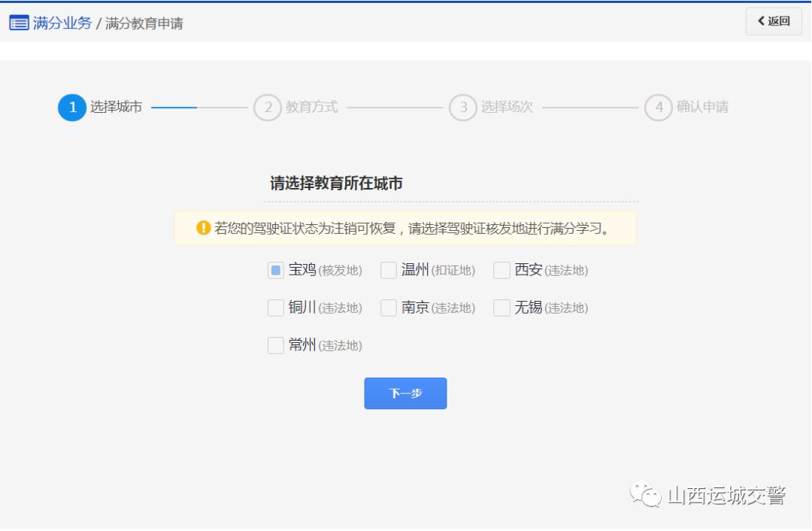Click step 1 circle 选择城市
812x531 pixels.
(72, 108)
